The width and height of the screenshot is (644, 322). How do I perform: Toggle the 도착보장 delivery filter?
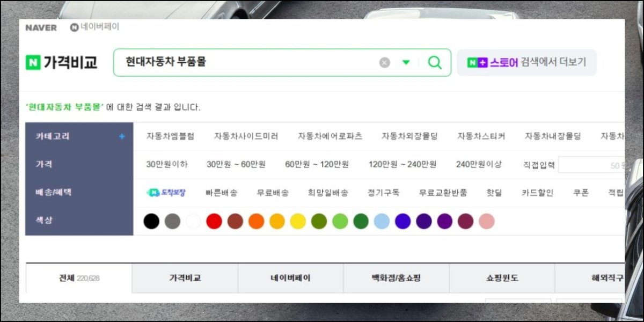pos(166,193)
